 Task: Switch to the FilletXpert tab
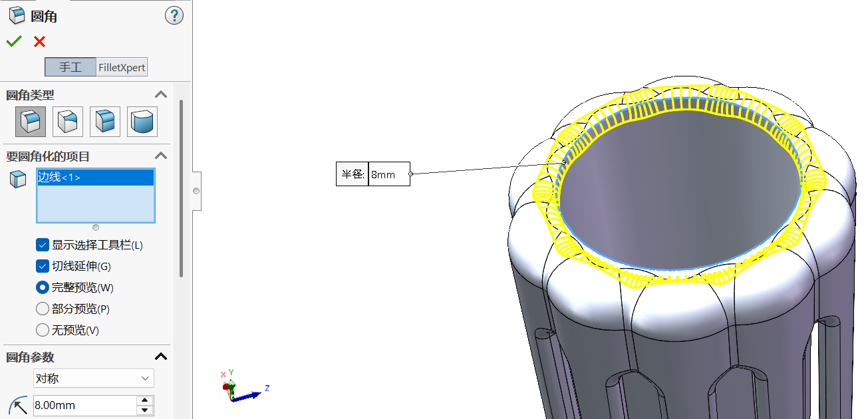(x=122, y=67)
